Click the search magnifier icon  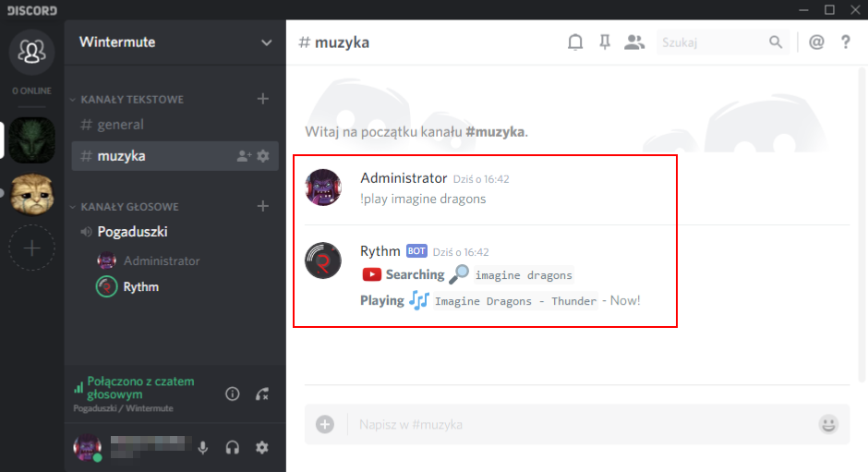click(x=776, y=42)
